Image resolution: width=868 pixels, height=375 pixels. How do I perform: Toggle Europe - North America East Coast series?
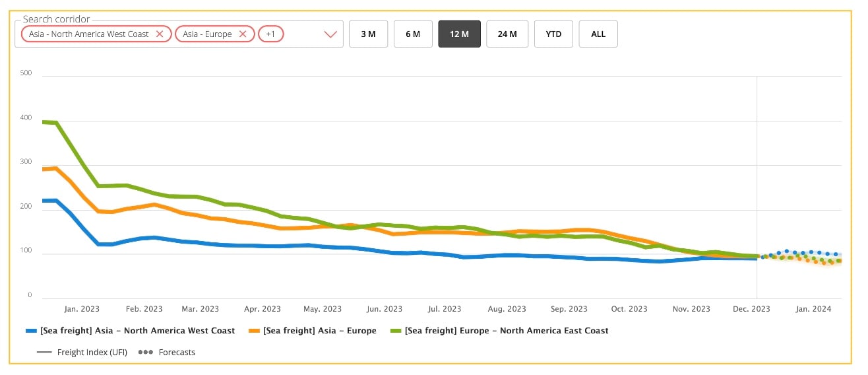point(506,330)
